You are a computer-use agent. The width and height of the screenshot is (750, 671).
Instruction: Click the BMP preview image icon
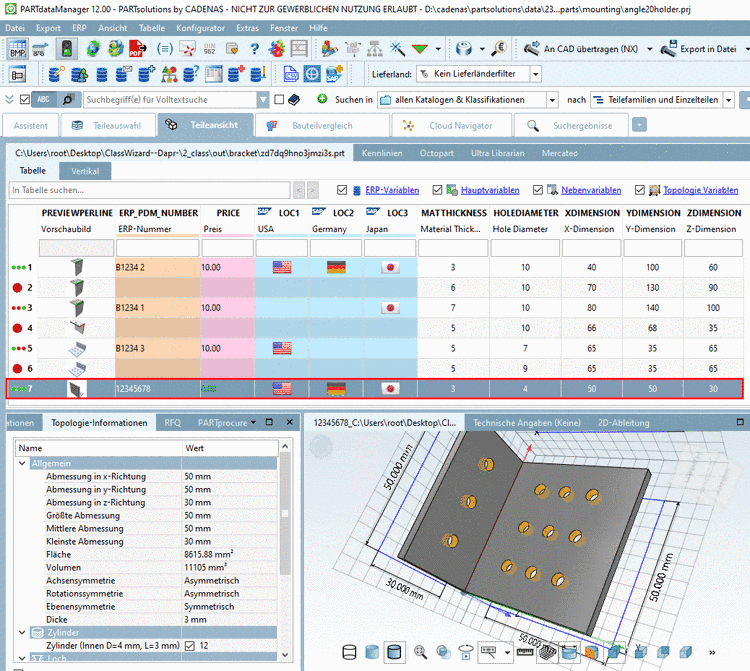coord(17,49)
